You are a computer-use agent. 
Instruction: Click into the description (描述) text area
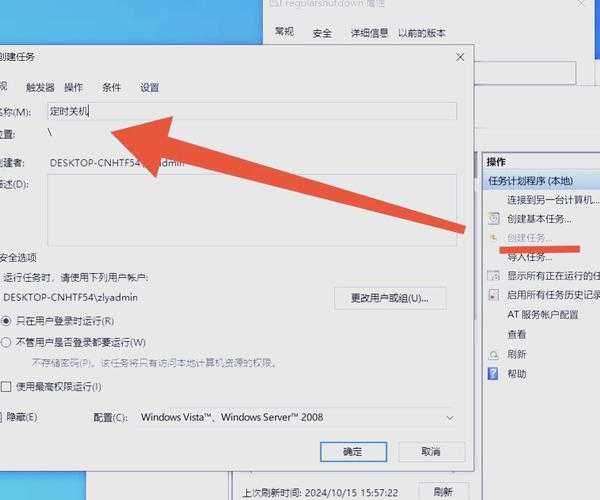[x=252, y=210]
